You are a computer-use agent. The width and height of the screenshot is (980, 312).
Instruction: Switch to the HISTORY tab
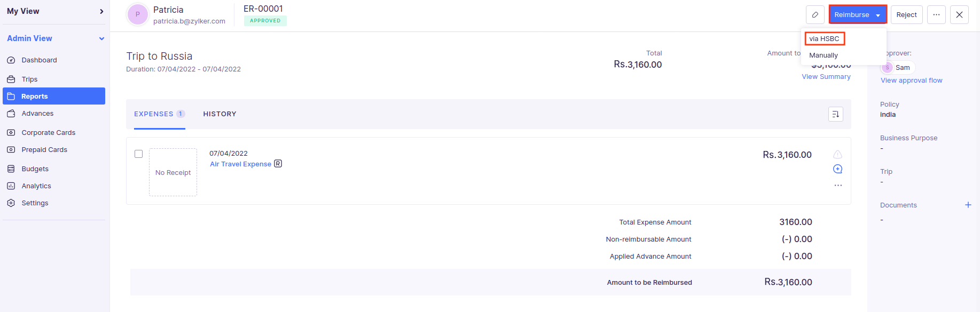coord(219,114)
